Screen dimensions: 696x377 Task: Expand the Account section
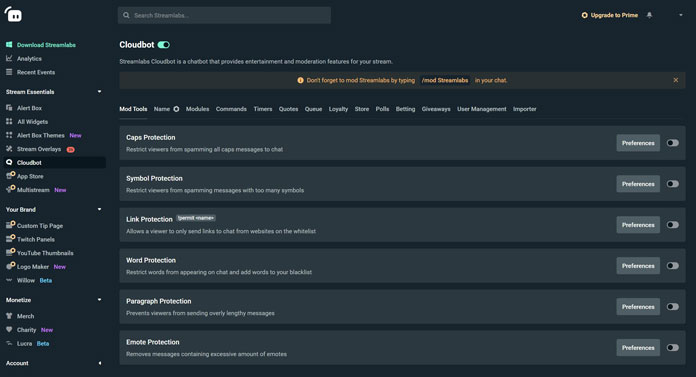[x=99, y=363]
